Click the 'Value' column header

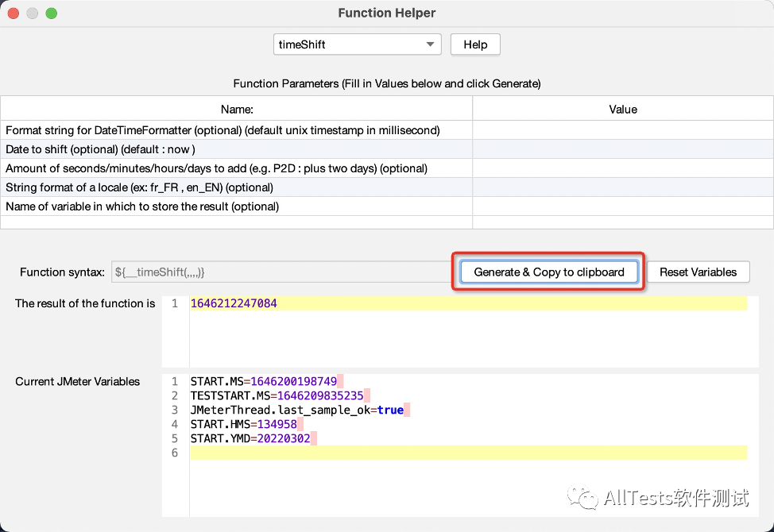[x=623, y=109]
